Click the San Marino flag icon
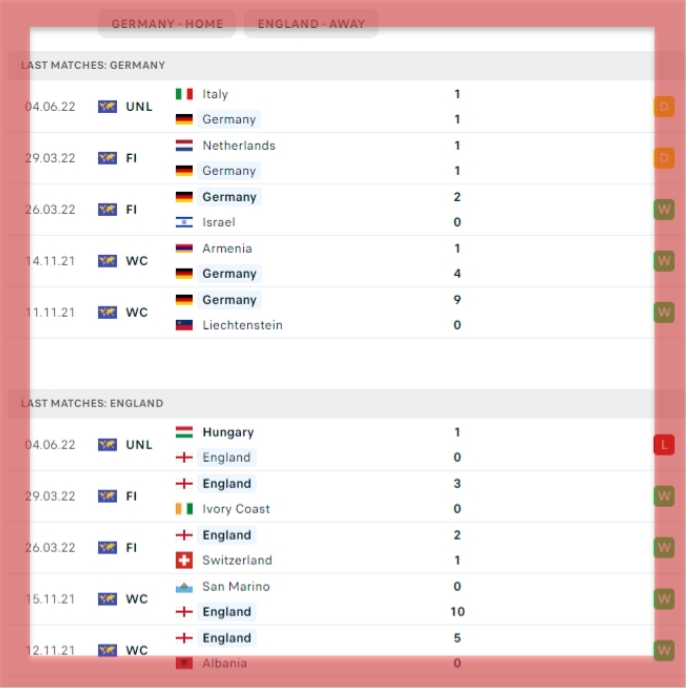686x688 pixels. [x=184, y=587]
